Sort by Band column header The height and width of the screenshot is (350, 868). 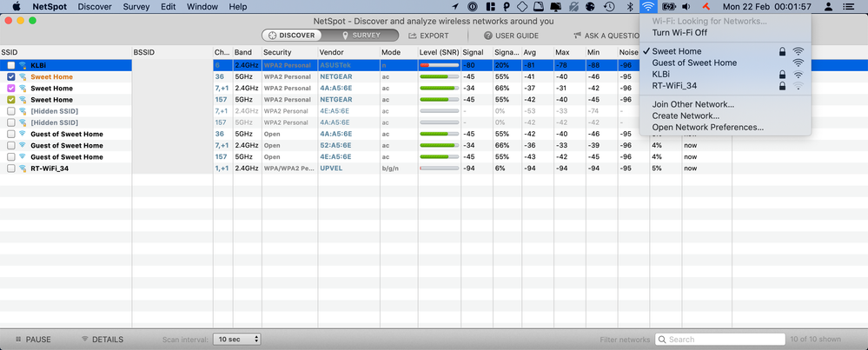click(247, 52)
